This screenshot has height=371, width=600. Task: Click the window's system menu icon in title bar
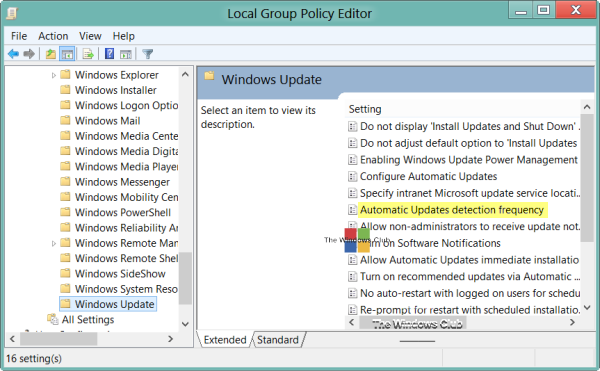(12, 13)
